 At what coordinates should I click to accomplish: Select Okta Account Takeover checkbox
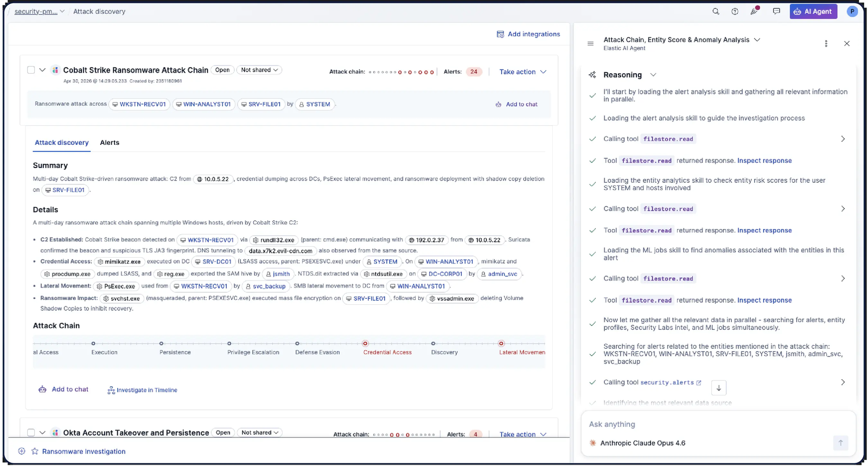[x=31, y=432]
